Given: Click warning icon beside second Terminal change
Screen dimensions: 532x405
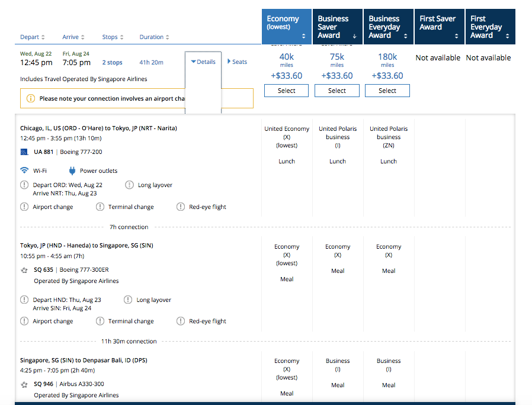Looking at the screenshot, I should coord(100,321).
